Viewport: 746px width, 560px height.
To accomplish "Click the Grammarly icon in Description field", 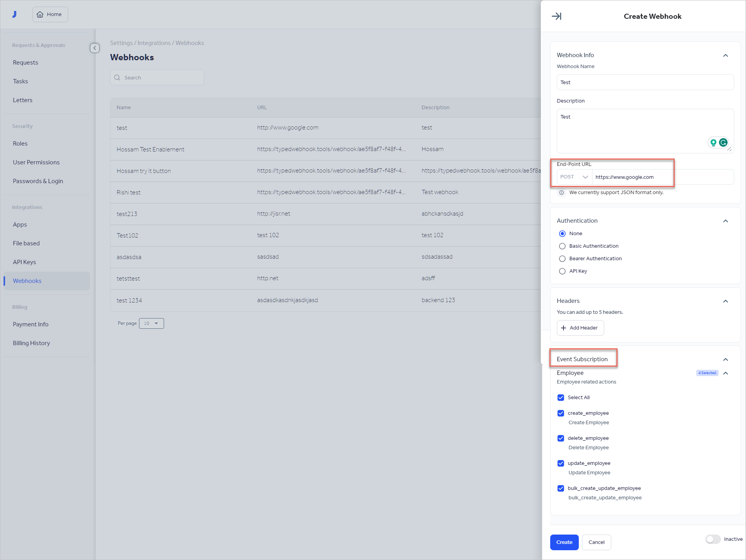I will click(724, 142).
